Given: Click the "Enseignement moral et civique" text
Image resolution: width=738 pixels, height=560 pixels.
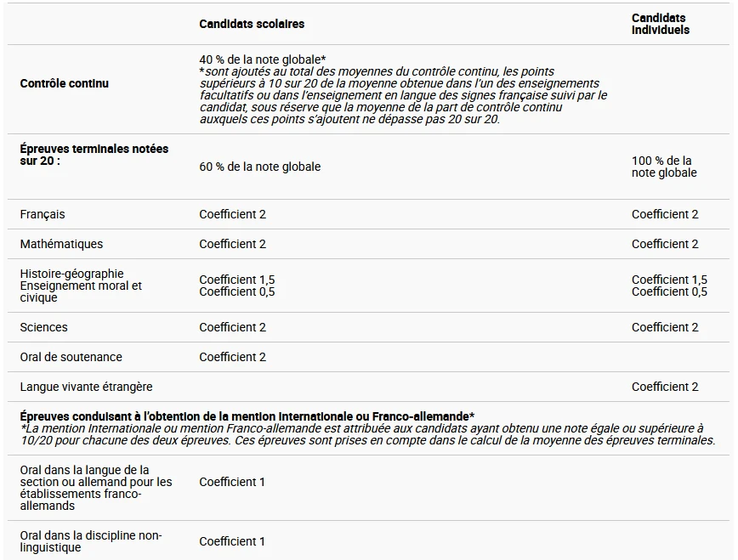Looking at the screenshot, I should (x=80, y=291).
